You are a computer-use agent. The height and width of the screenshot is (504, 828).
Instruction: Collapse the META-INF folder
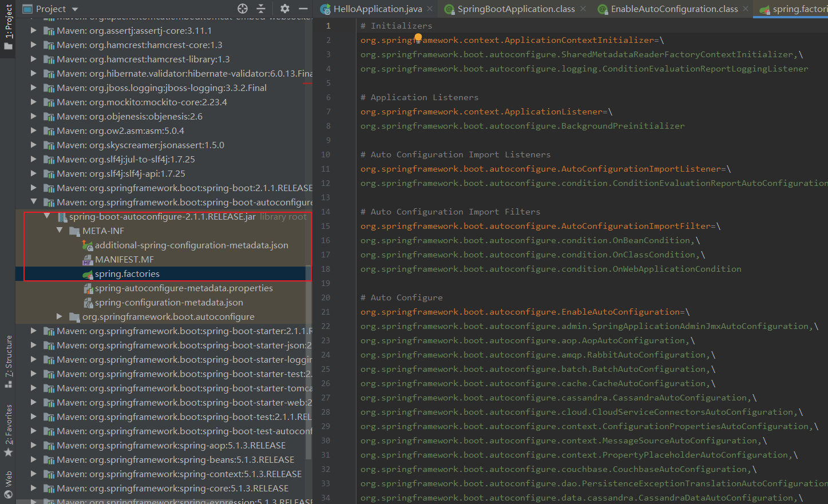tap(60, 231)
